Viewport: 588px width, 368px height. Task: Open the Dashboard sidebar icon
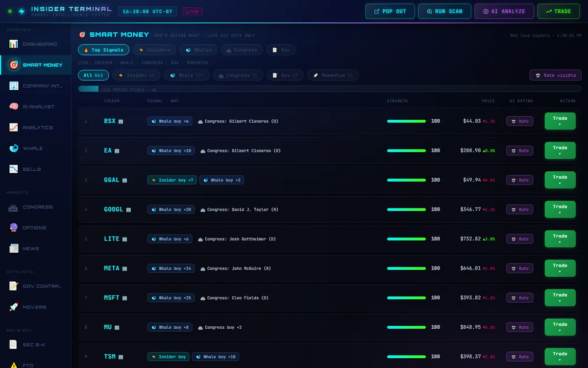pos(14,44)
